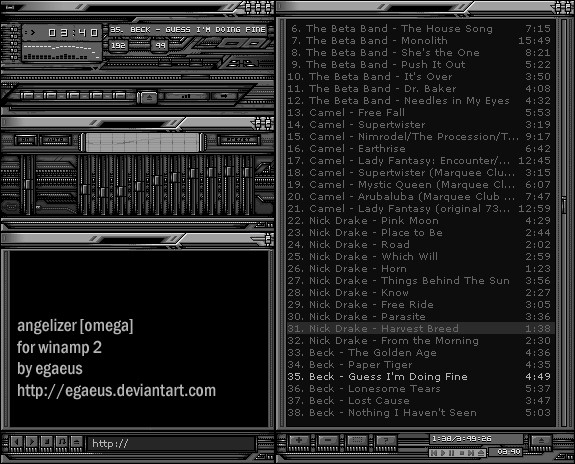Click the minibrowser Open location button
The image size is (575, 464).
(76, 442)
